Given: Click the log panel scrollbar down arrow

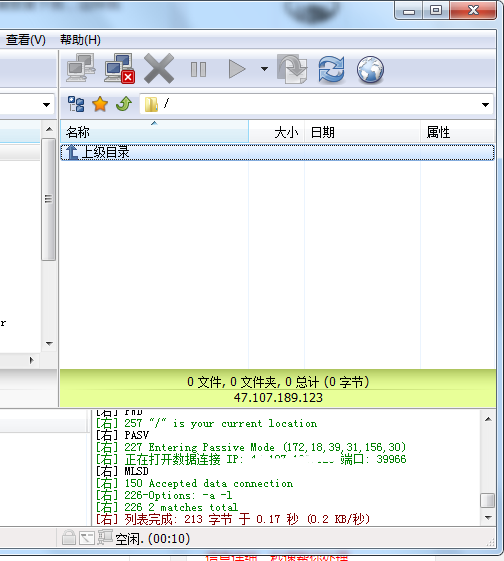Looking at the screenshot, I should pos(488,517).
